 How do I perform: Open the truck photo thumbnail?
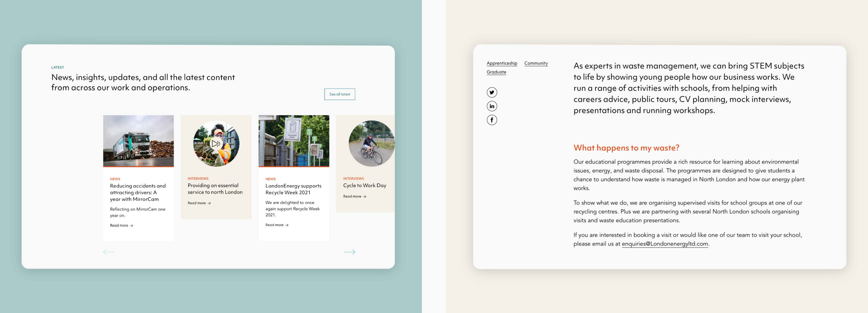pyautogui.click(x=138, y=141)
